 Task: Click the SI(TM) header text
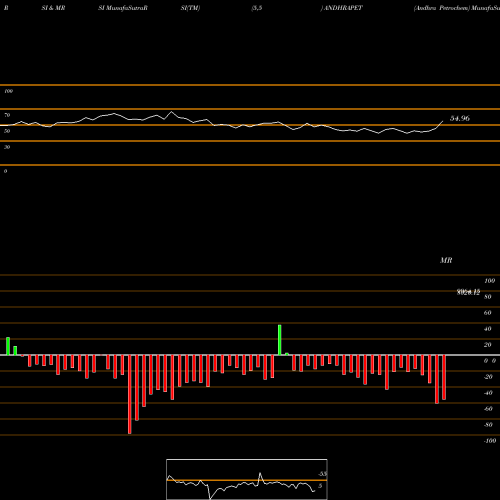[x=190, y=8]
